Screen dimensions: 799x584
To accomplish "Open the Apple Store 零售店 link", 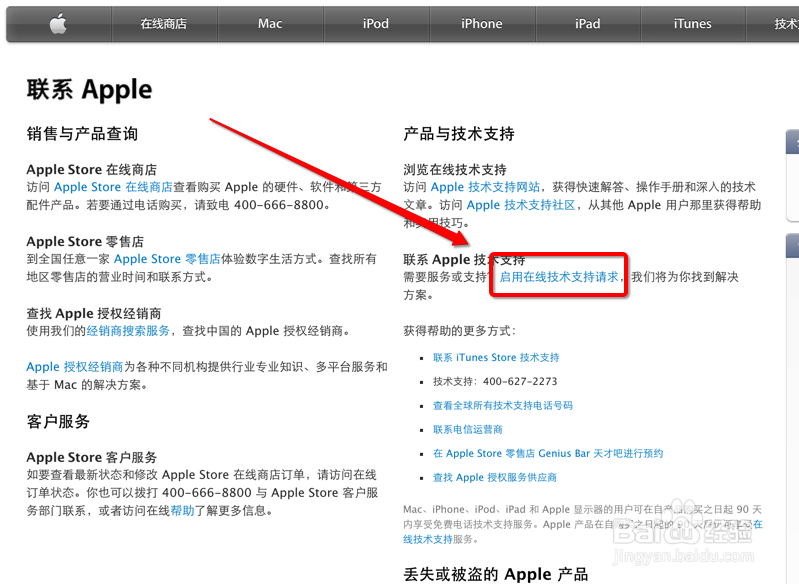I will tap(167, 259).
